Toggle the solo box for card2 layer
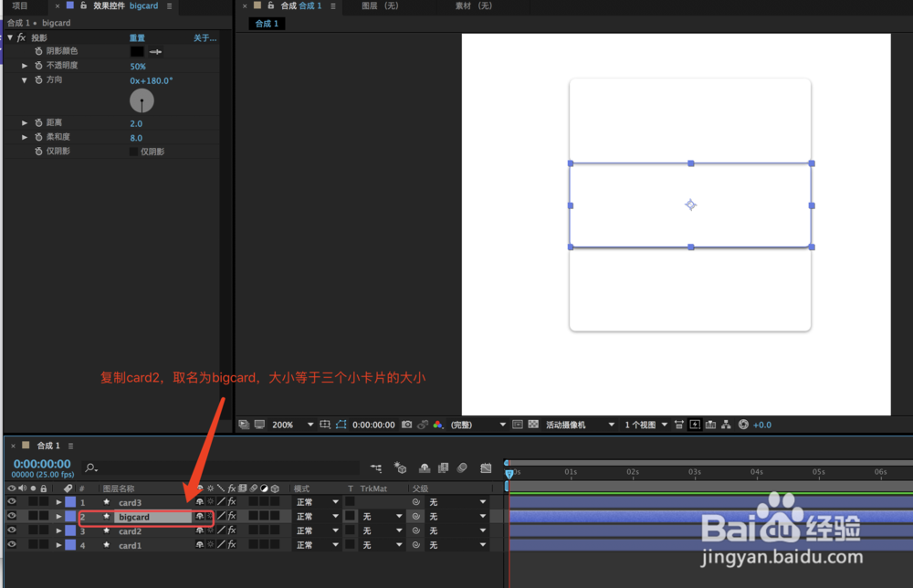 tap(33, 530)
